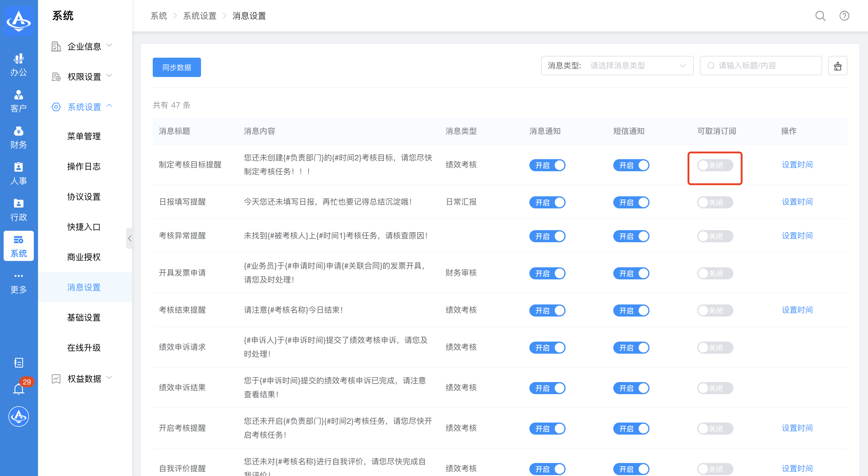Click the 同步数据 button

[x=177, y=67]
